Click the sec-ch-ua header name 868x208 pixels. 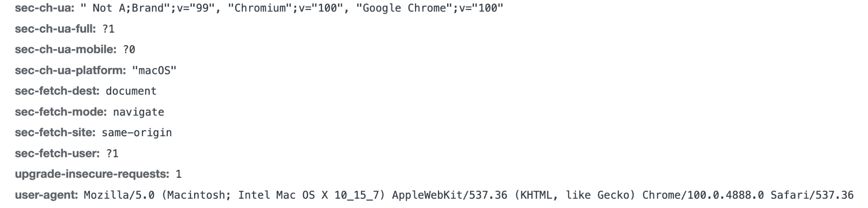(x=45, y=8)
